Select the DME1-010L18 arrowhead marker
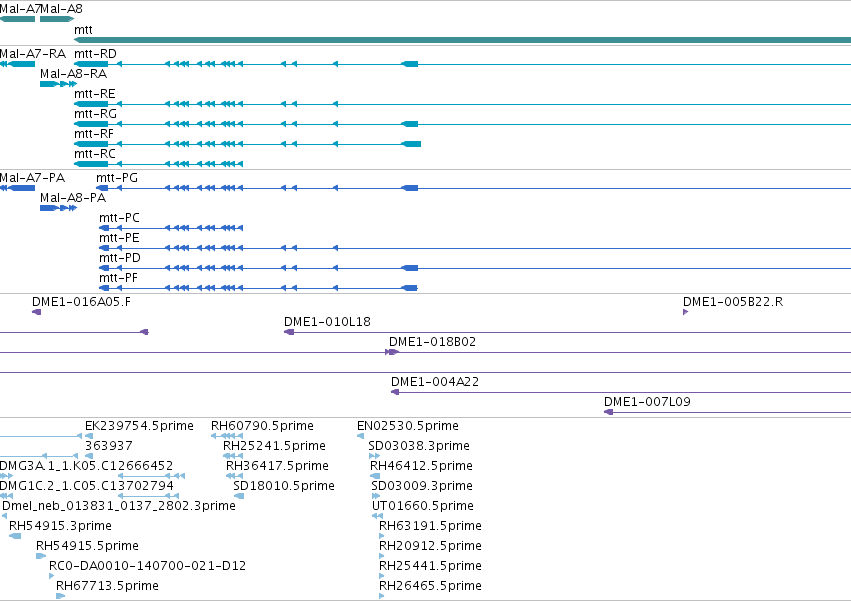Viewport: 851px width, 601px height. coord(289,332)
